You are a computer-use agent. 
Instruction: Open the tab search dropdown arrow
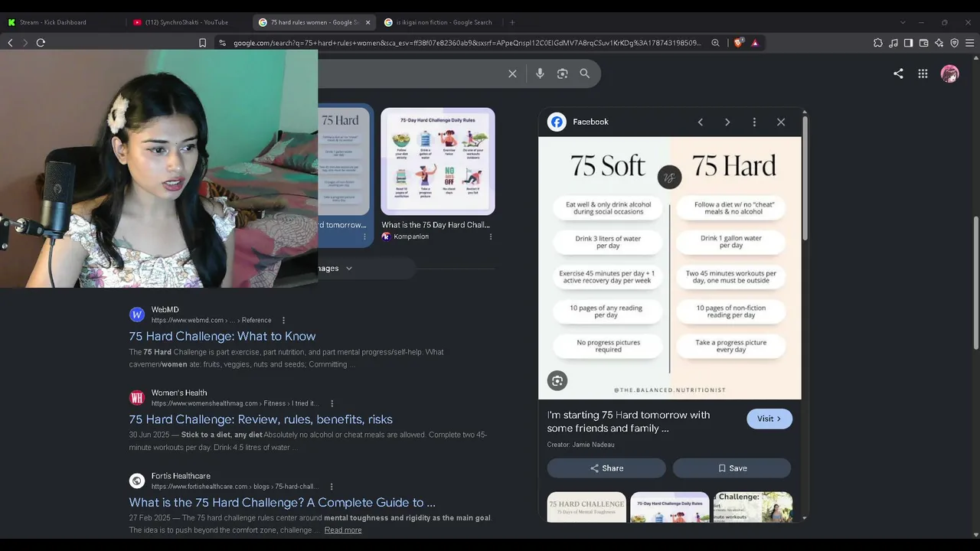(x=903, y=22)
